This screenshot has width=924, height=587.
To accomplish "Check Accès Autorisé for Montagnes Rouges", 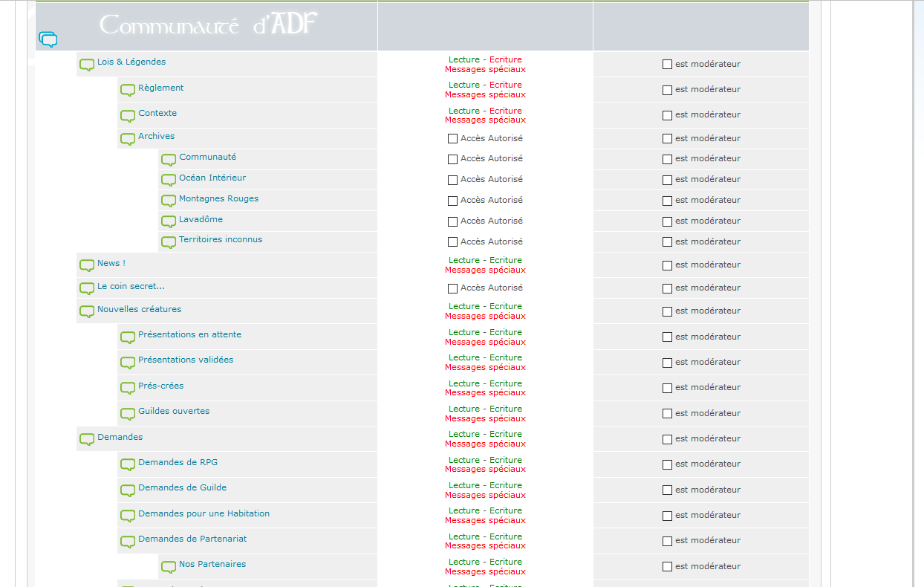I will pos(452,201).
